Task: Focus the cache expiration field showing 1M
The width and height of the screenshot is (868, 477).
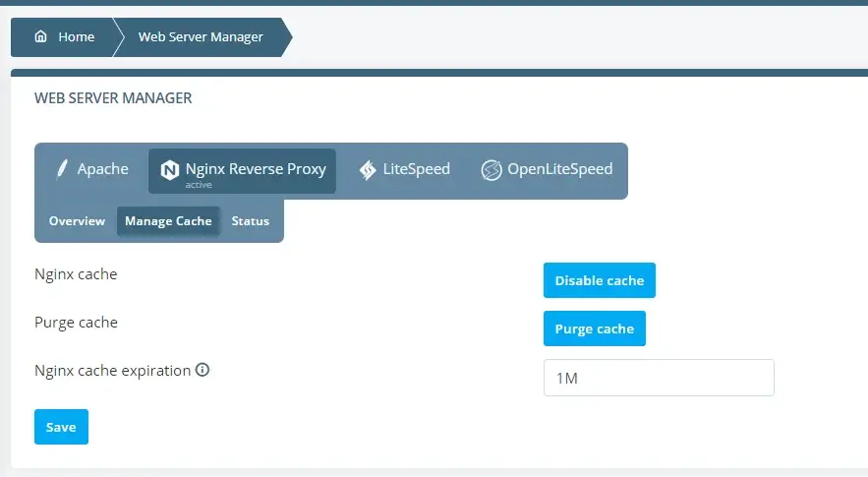Action: [x=659, y=378]
